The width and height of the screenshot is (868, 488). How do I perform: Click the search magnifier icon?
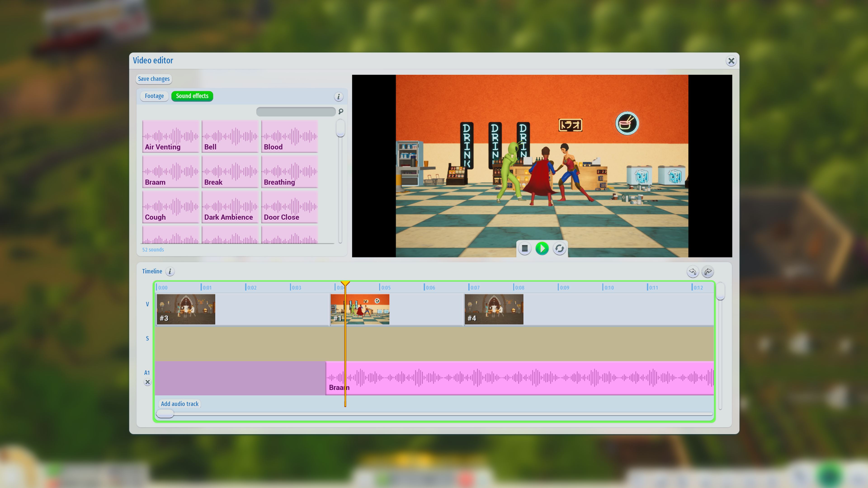click(x=341, y=111)
